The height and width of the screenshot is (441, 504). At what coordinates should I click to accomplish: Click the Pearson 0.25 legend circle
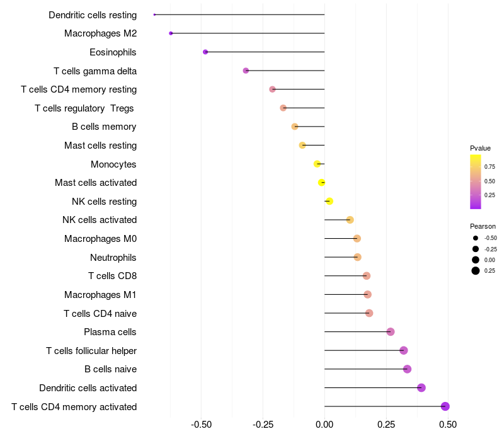476,271
